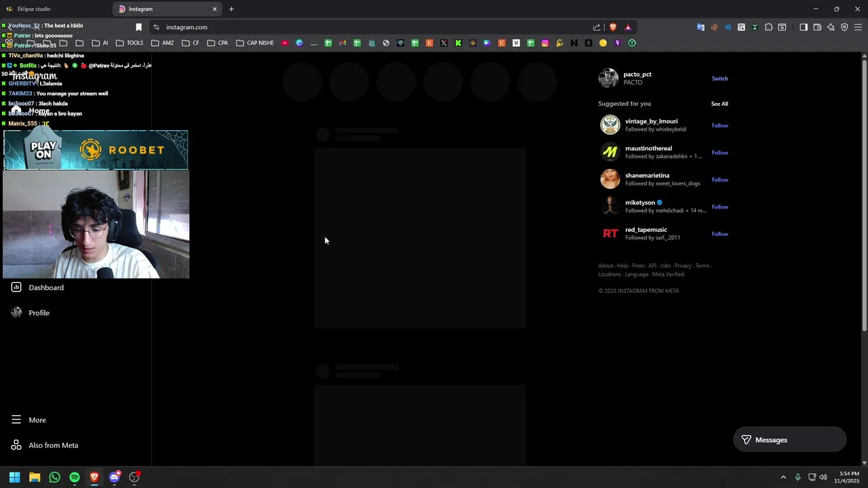Open Brave VPN shield icon
Image resolution: width=868 pixels, height=488 pixels.
point(844,27)
